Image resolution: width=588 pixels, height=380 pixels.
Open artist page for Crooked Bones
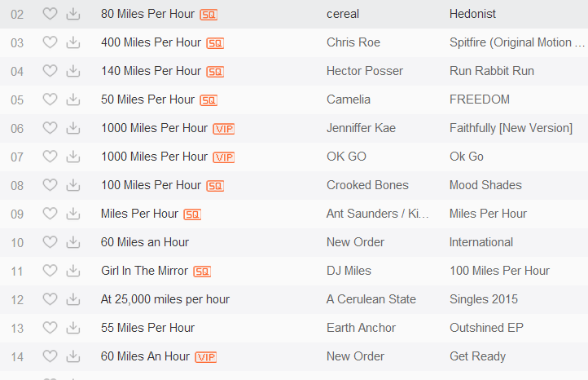[367, 185]
